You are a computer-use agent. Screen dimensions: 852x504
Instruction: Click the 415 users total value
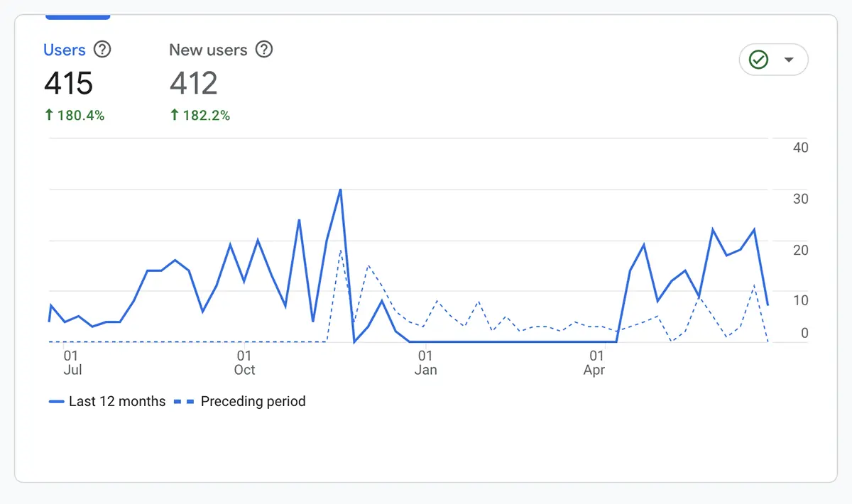click(68, 84)
